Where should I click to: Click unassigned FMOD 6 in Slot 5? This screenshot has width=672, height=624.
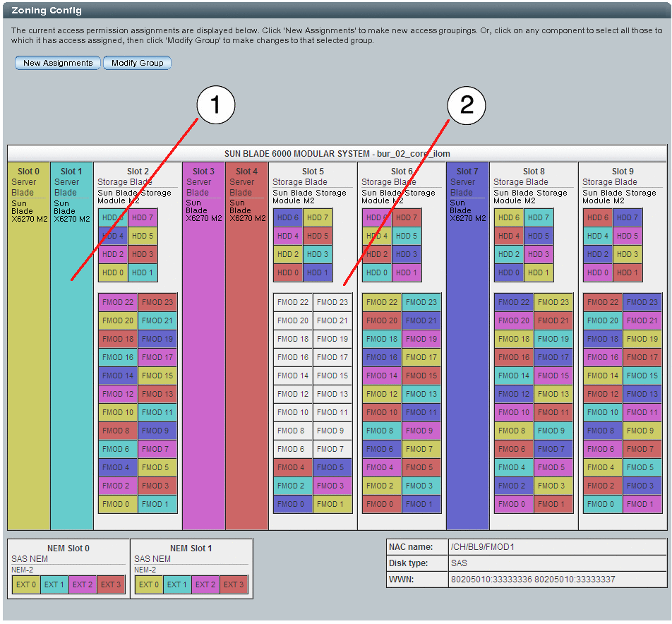coord(293,449)
